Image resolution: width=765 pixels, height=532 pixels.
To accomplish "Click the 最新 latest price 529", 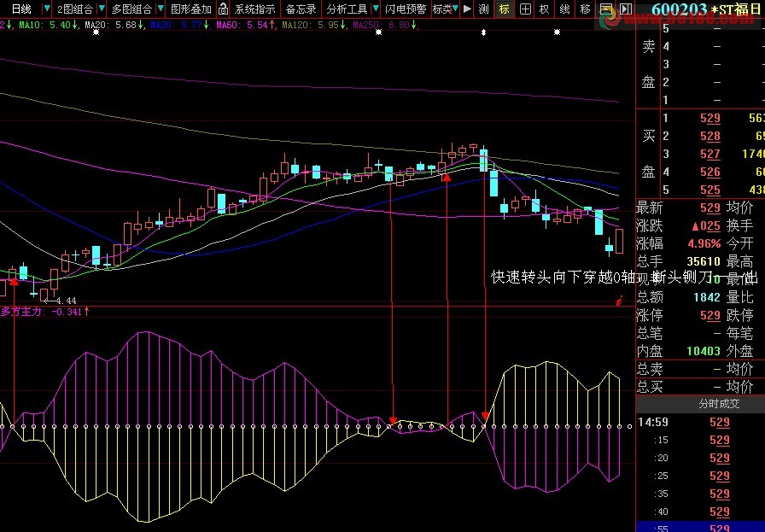I will pos(710,208).
